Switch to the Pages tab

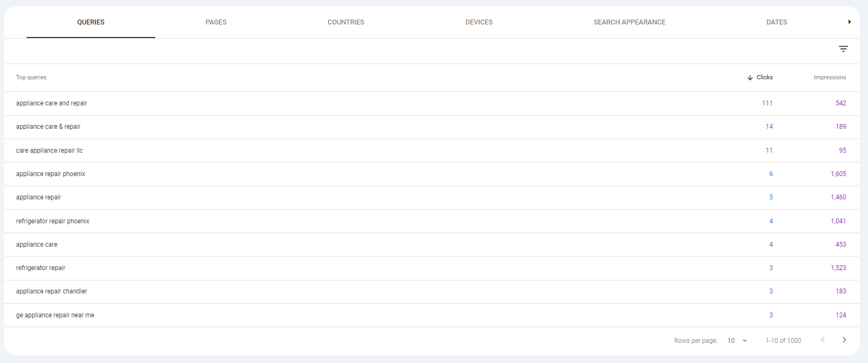tap(216, 22)
